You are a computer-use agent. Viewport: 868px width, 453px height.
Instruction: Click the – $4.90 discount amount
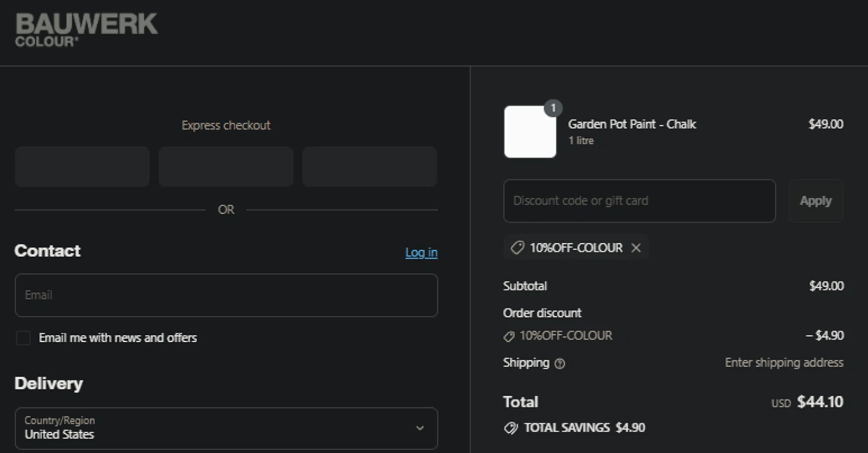[x=825, y=335]
